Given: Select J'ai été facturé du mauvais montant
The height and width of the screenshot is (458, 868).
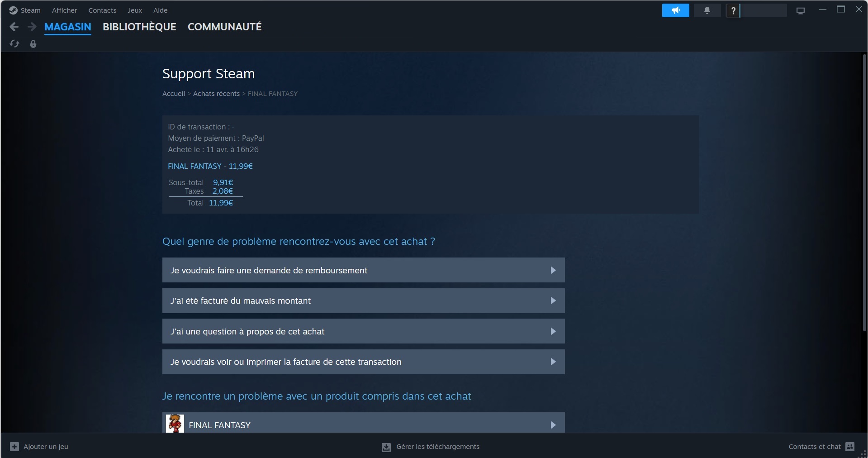Looking at the screenshot, I should click(x=363, y=301).
